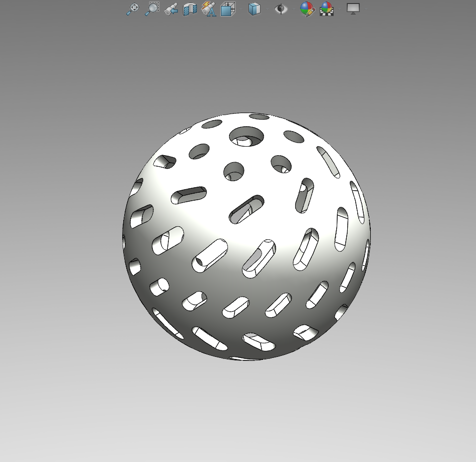Expand the Apply Scene dropdown arrow

coord(339,9)
